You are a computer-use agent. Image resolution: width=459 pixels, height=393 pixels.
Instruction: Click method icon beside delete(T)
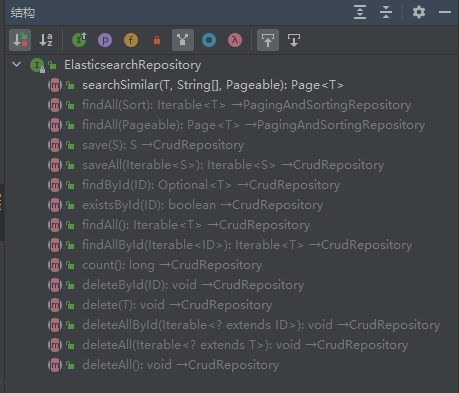(x=55, y=305)
